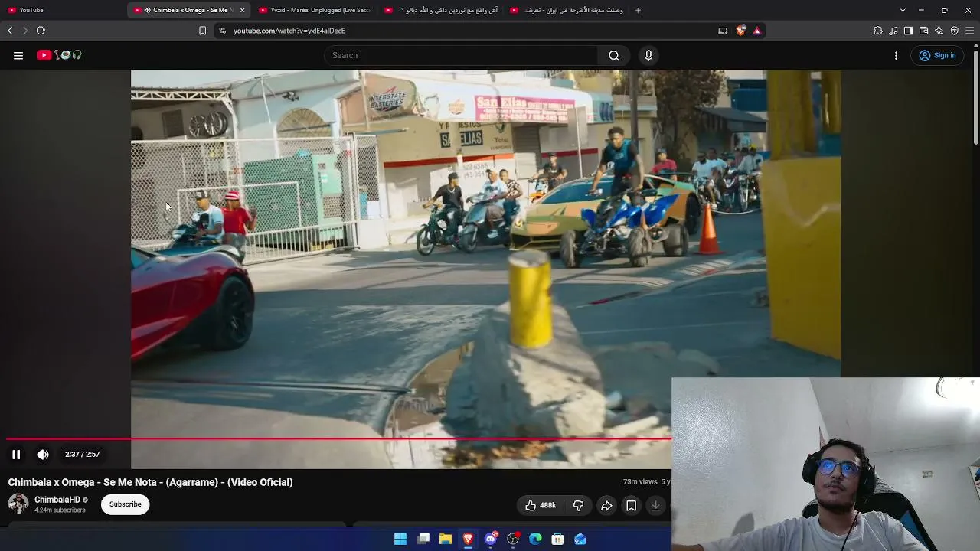Viewport: 980px width, 551px height.
Task: Click the search magnifier button
Action: [614, 55]
